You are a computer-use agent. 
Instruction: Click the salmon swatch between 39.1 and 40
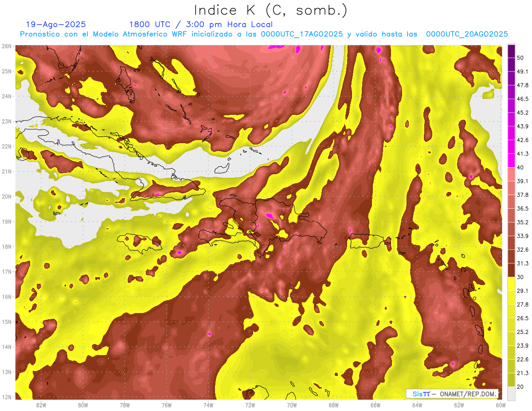pos(511,174)
